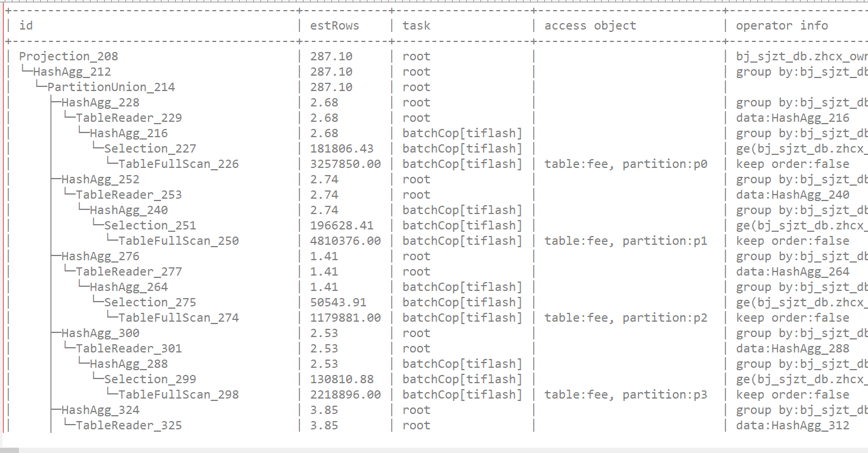Click the Selection_227 operator
Image resolution: width=868 pixels, height=453 pixels.
pos(150,148)
